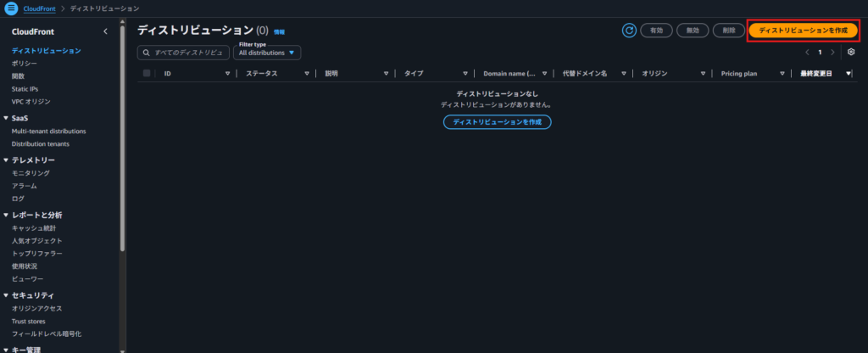Sort by Pricing plan column arrow
The image size is (868, 353).
[782, 73]
